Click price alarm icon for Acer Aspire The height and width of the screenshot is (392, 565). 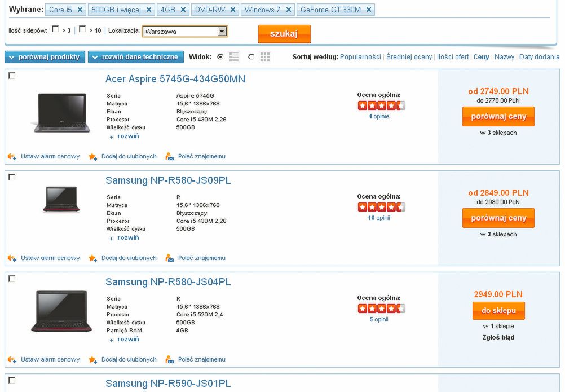tap(12, 157)
